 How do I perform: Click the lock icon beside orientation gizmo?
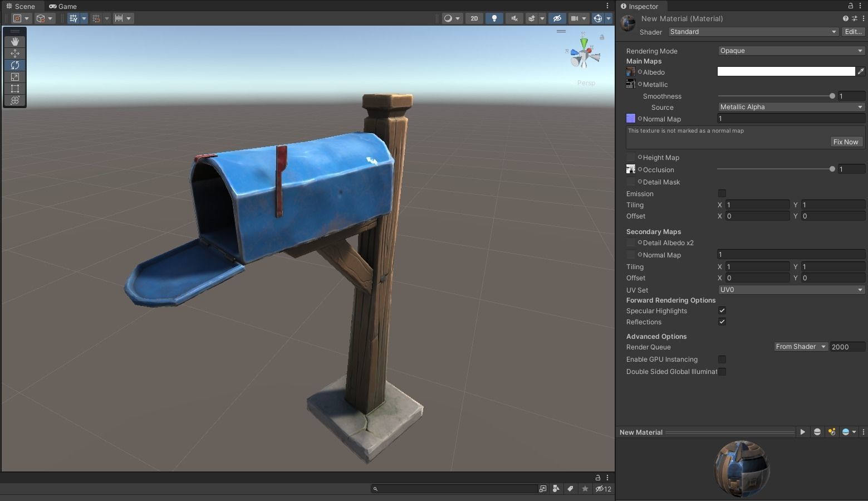point(602,37)
